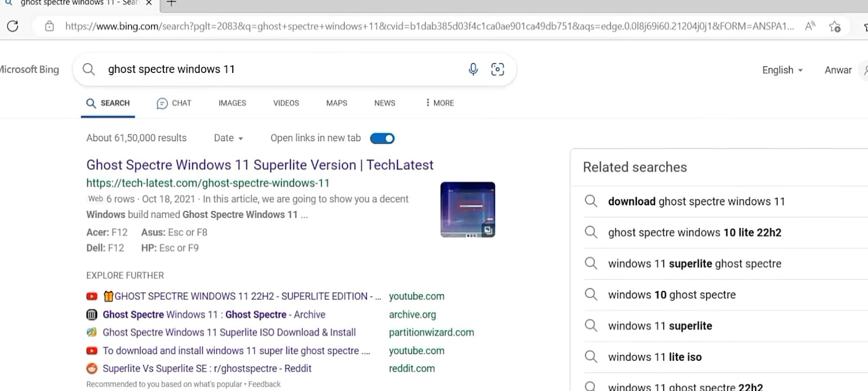Select related search windows 11 superlite
This screenshot has height=391, width=868.
(660, 326)
